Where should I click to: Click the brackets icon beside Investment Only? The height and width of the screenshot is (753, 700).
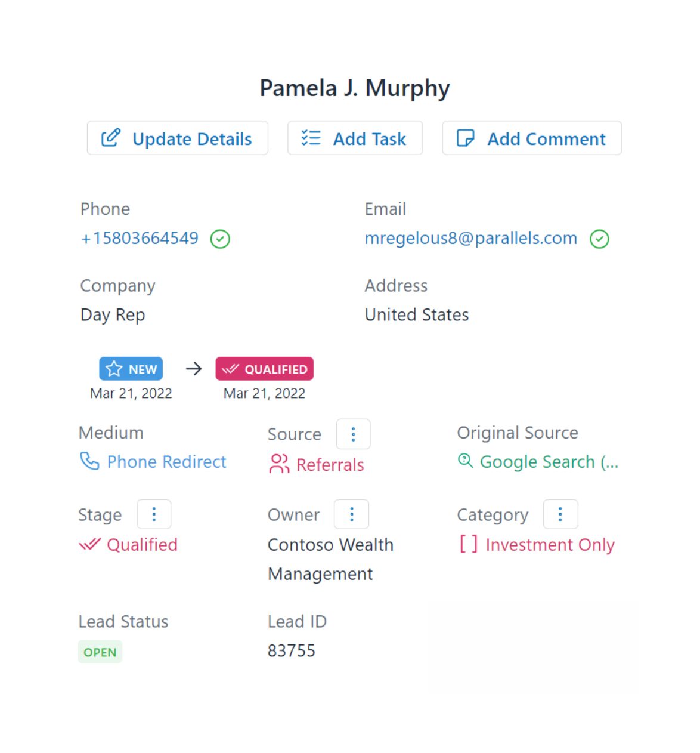click(468, 544)
